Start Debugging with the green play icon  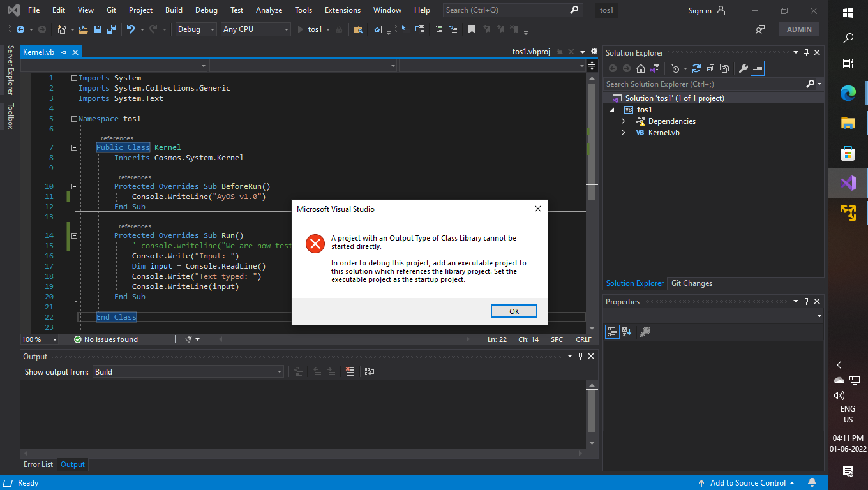tap(300, 29)
